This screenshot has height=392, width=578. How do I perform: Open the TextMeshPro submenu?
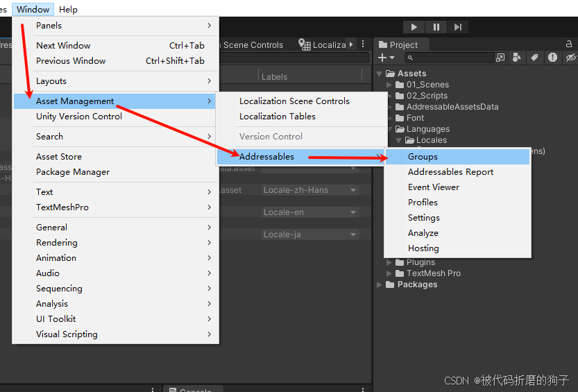point(116,207)
